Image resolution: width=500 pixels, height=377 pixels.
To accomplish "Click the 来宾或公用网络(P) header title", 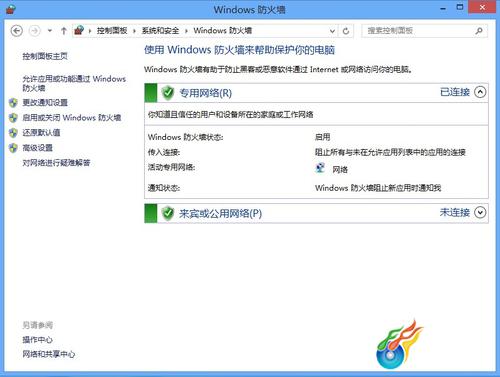I will pos(220,213).
